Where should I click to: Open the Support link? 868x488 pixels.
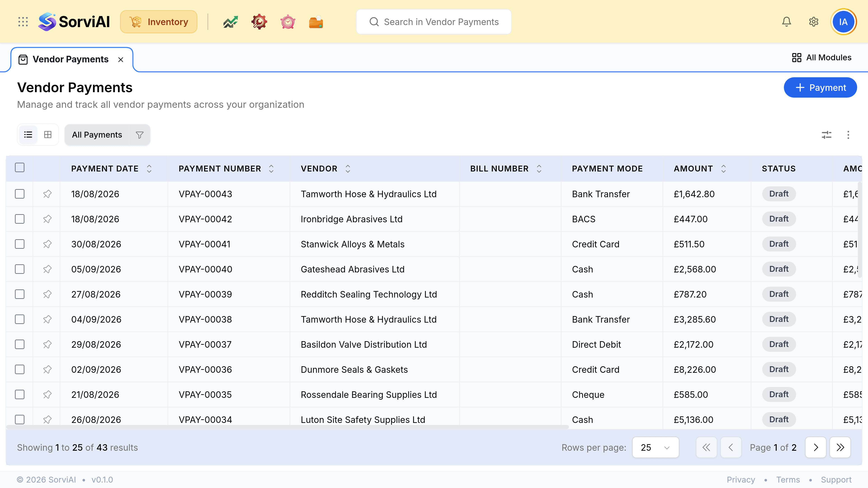tap(836, 480)
